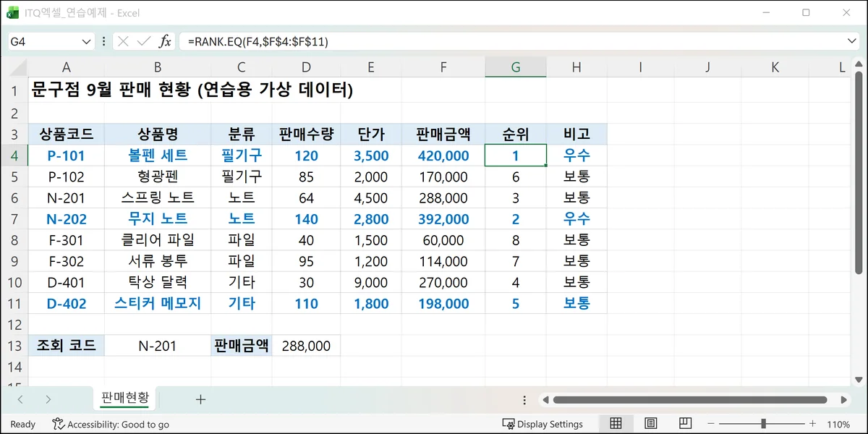This screenshot has height=434, width=868.
Task: Click the Select All corner triangle
Action: pyautogui.click(x=18, y=67)
